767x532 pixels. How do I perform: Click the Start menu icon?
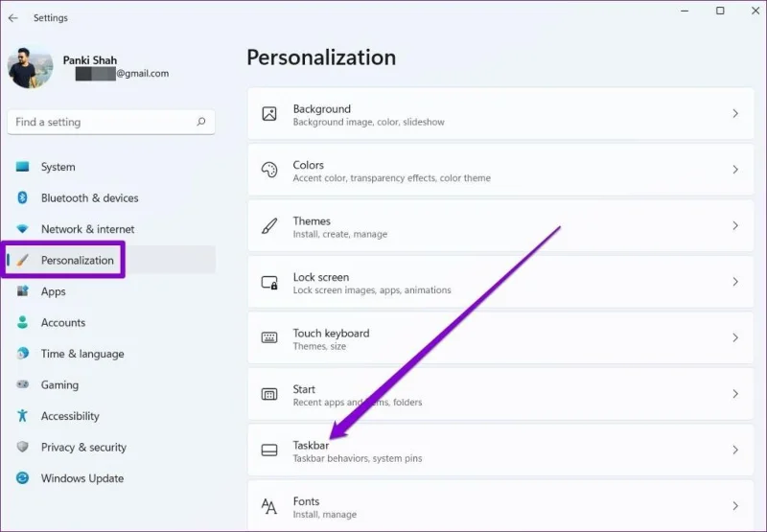pyautogui.click(x=269, y=394)
